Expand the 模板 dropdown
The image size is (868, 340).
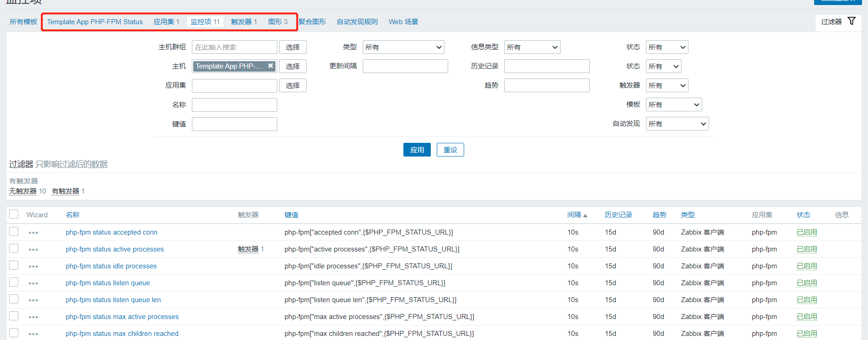point(674,105)
